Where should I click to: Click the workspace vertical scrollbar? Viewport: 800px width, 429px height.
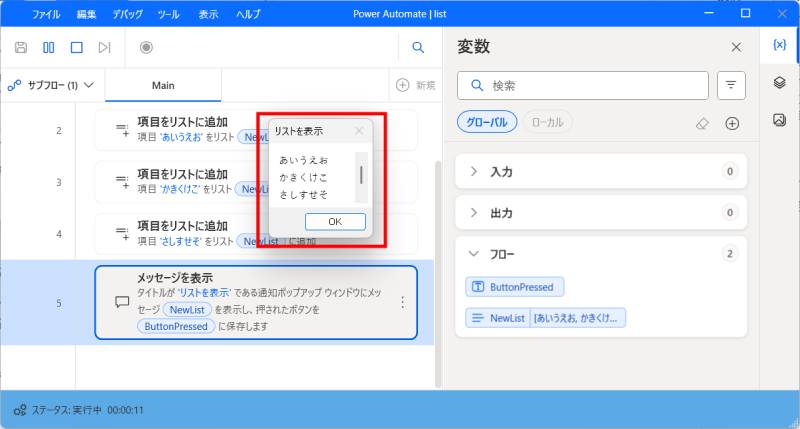[438, 274]
